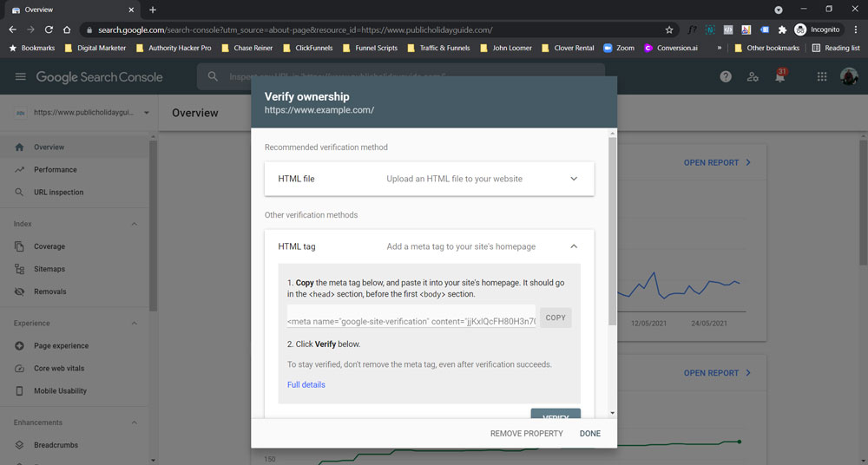
Task: Open the ClickFunnels bookmark folder
Action: 308,49
